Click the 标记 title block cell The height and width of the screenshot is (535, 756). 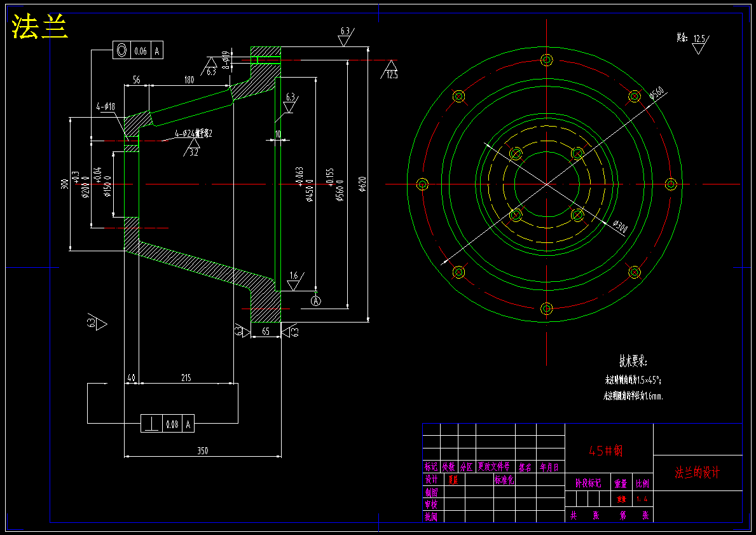[x=431, y=467]
